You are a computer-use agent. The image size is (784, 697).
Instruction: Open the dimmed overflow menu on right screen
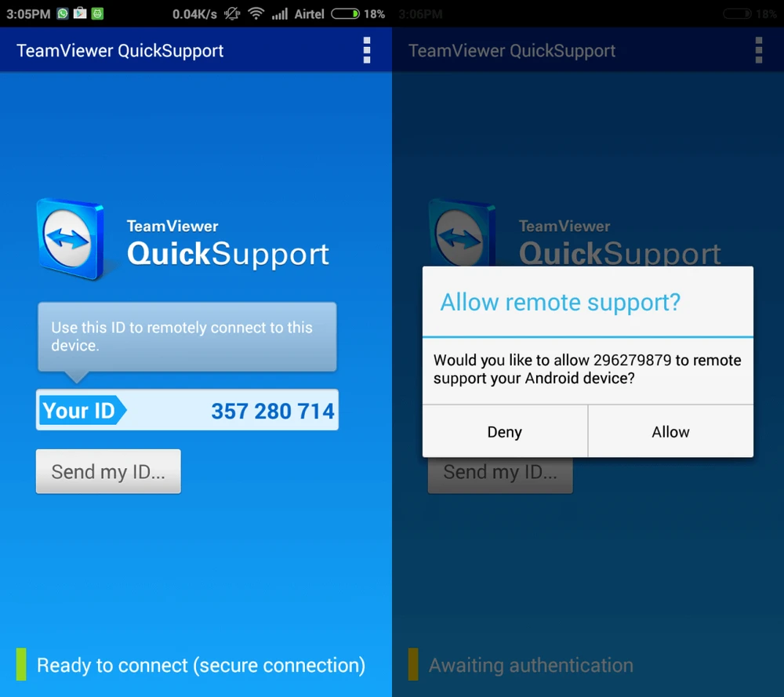click(758, 50)
